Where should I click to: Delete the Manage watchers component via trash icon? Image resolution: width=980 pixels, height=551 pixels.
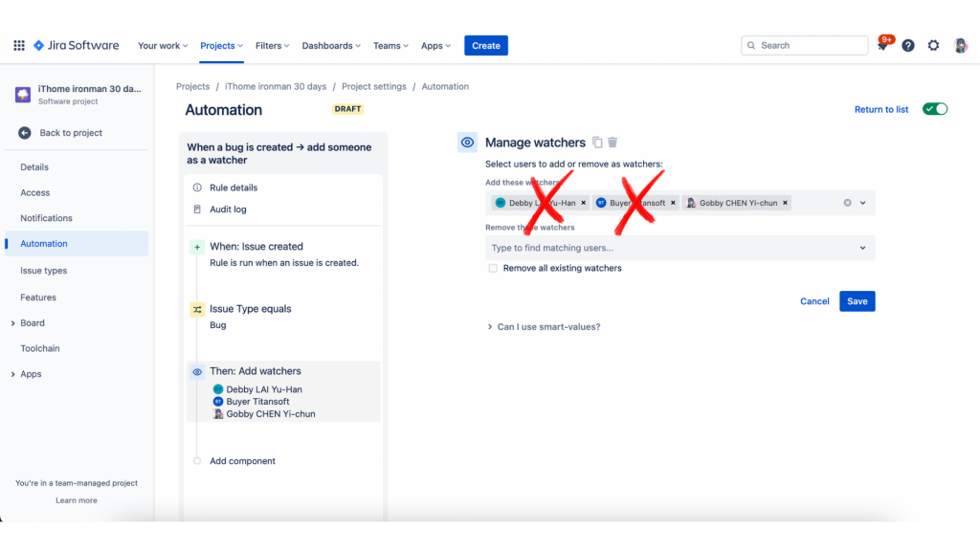point(612,143)
